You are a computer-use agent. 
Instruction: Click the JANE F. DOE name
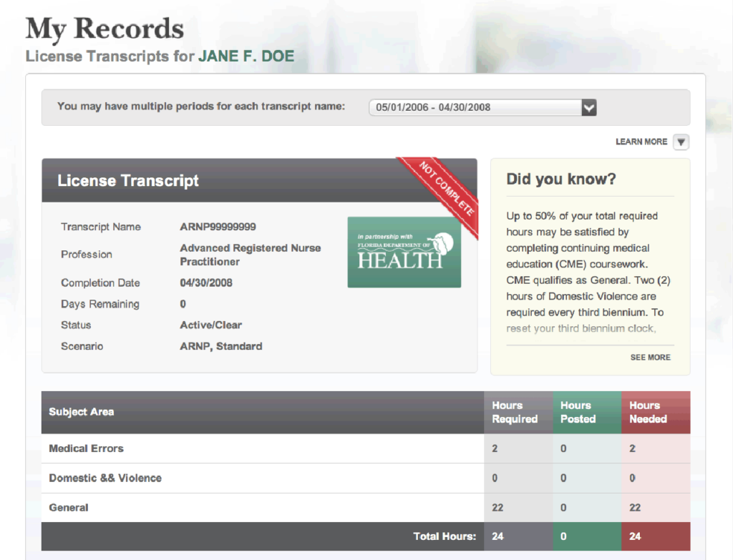pos(246,57)
